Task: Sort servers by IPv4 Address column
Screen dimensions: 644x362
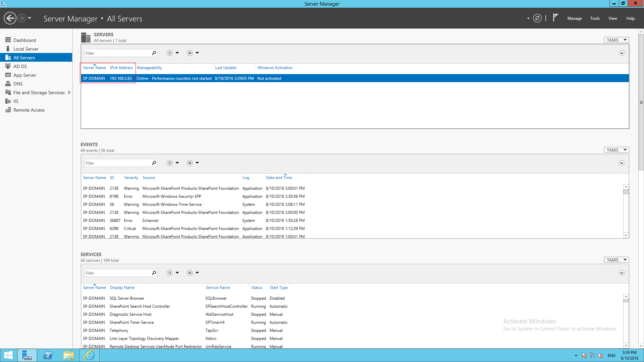Action: [x=121, y=68]
